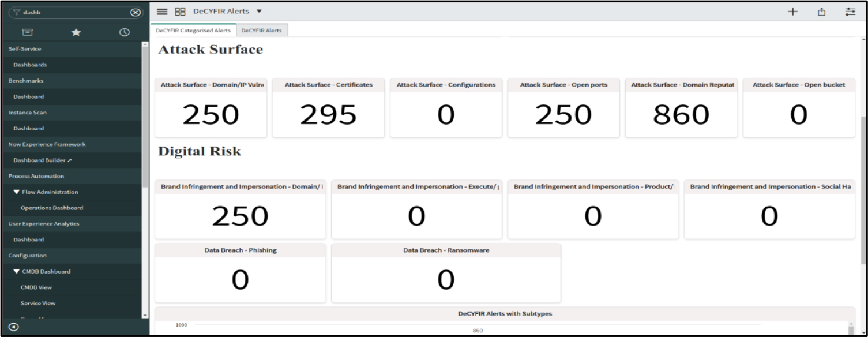Open dashboard settings sliders icon

coord(850,12)
